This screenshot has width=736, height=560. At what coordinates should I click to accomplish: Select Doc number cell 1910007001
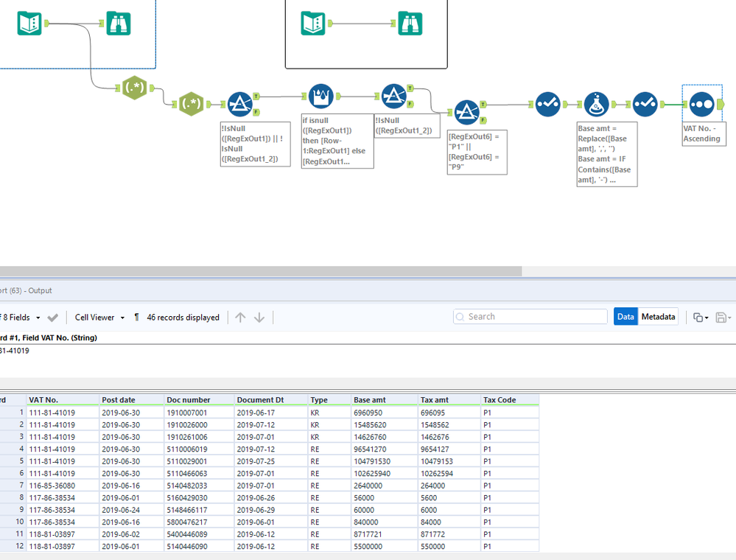(x=200, y=413)
